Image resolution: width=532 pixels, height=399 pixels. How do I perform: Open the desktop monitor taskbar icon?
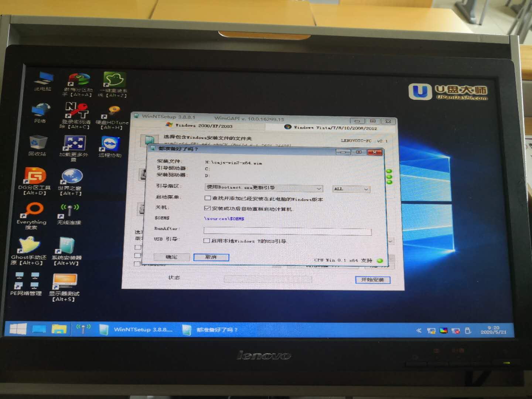tap(39, 329)
